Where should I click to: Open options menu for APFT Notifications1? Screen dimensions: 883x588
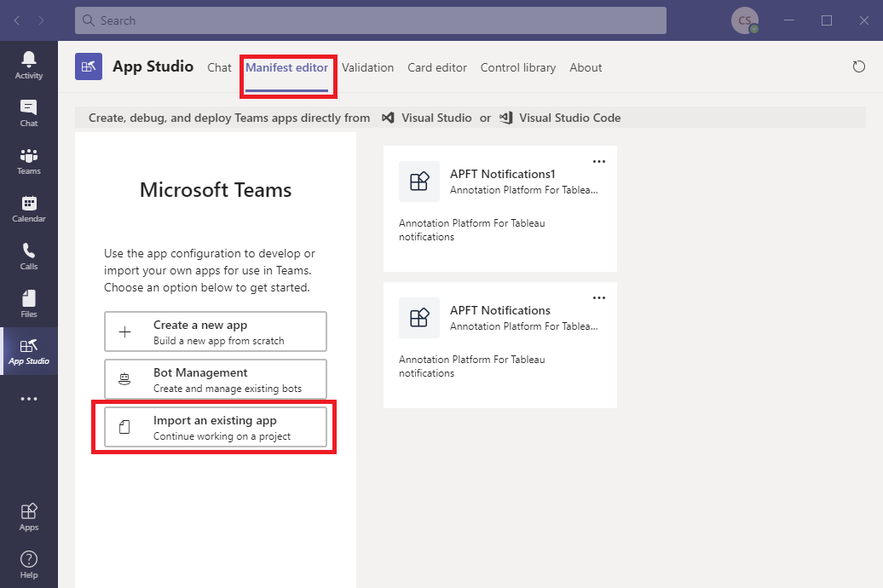point(599,162)
